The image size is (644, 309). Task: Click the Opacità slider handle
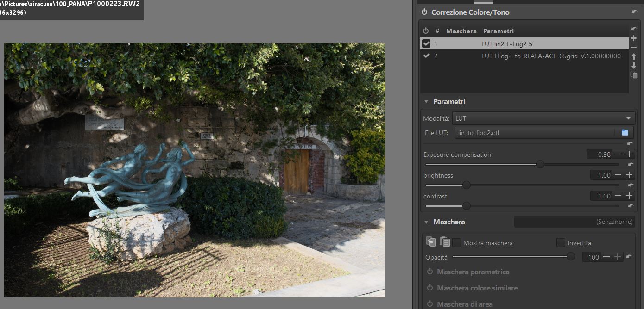pyautogui.click(x=571, y=256)
